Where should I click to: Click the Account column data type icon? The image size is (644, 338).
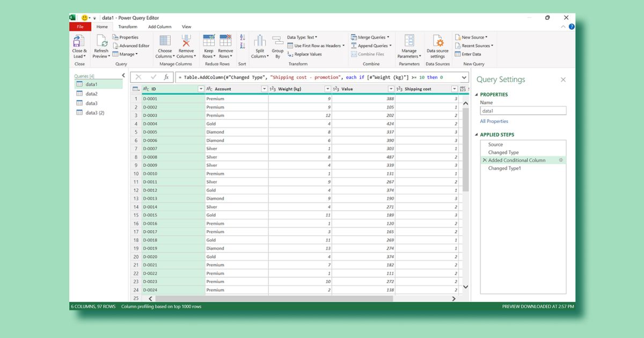pos(210,89)
